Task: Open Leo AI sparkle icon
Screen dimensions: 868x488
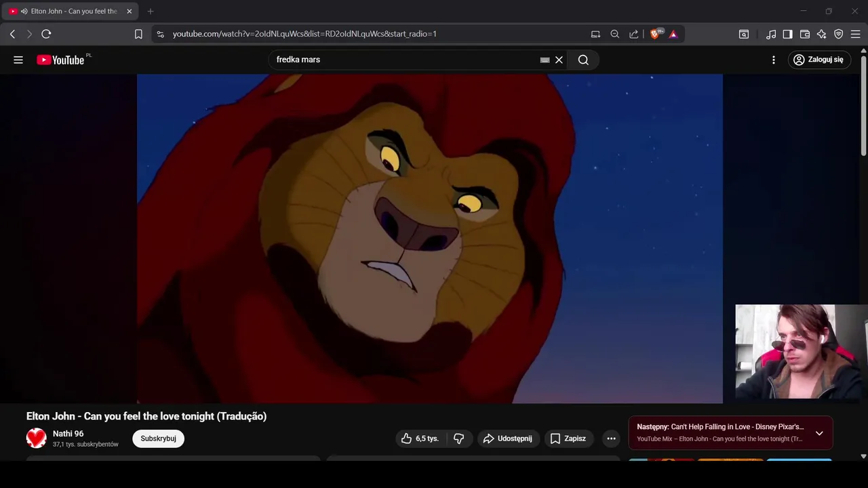Action: tap(821, 34)
